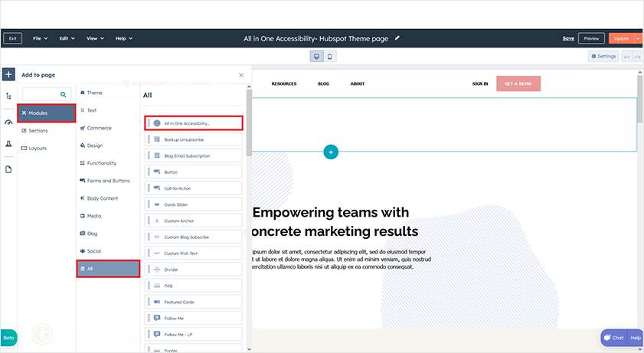Click the orange Update button

[x=622, y=38]
